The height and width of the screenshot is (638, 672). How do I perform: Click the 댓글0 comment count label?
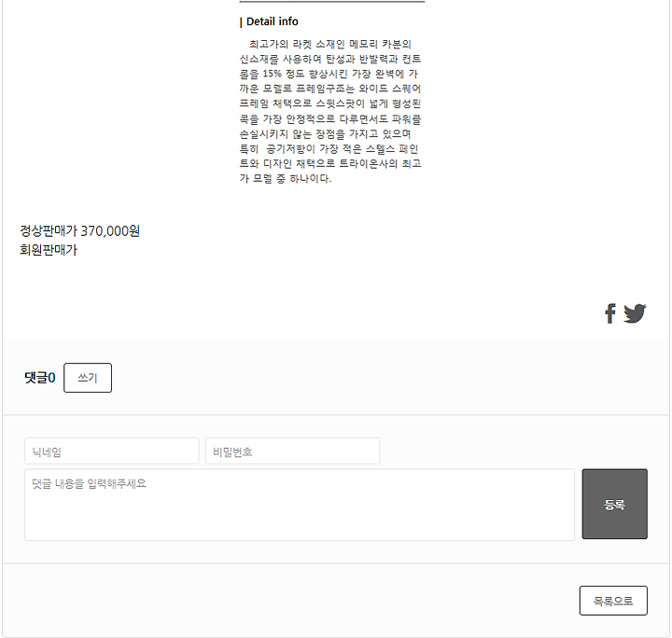(40, 378)
